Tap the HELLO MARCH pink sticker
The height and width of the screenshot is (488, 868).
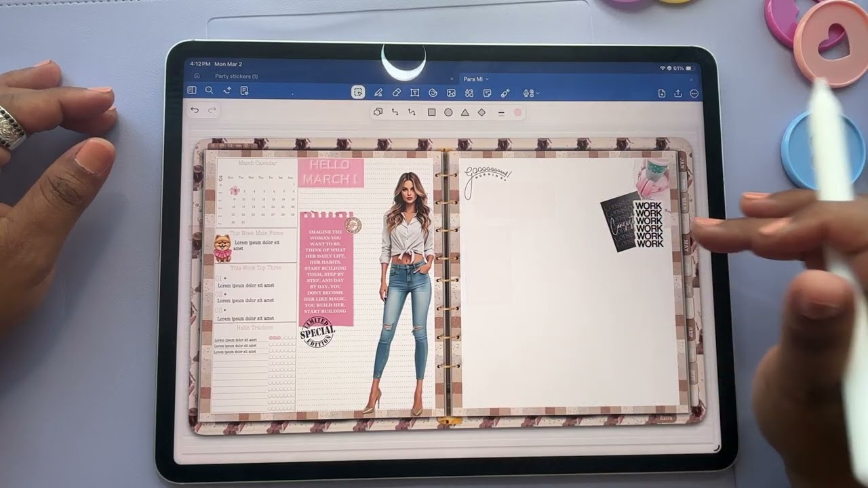(x=331, y=174)
